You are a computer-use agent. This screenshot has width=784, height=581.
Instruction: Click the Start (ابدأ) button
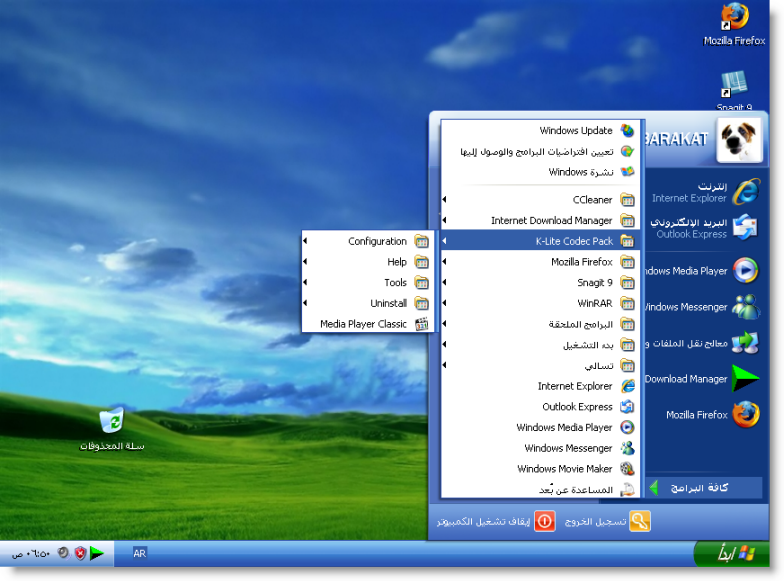732,554
